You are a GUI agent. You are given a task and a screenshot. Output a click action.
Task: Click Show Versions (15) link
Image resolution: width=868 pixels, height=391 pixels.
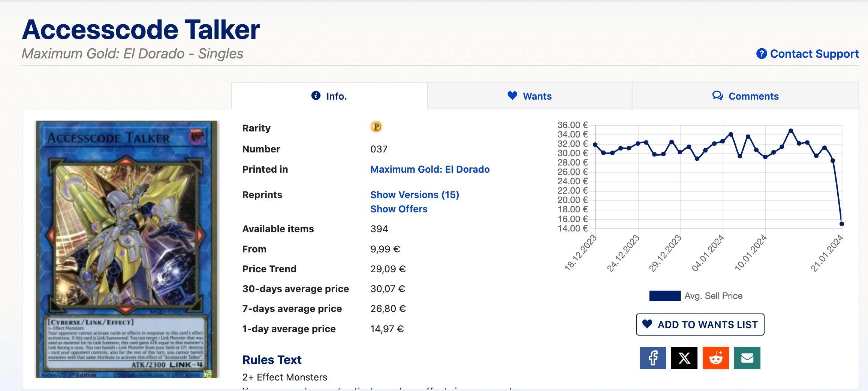coord(415,195)
